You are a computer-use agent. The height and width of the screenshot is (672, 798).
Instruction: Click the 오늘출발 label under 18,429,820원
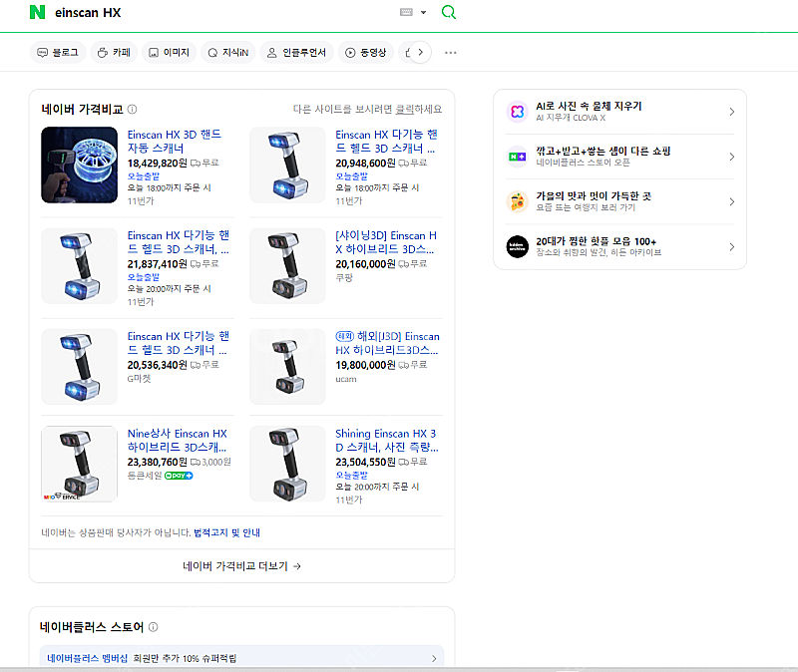point(144,176)
